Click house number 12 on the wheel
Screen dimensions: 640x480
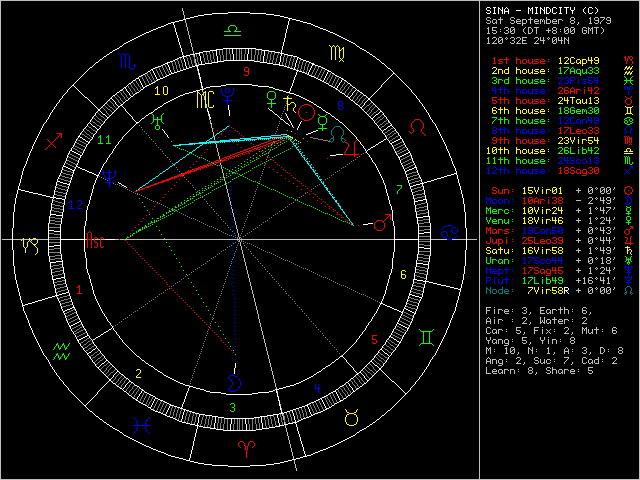(x=76, y=204)
